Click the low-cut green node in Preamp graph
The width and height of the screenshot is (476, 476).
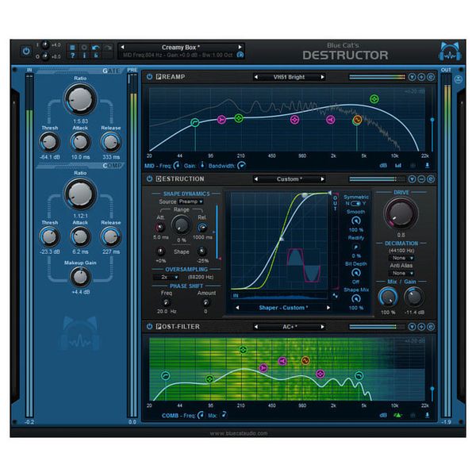[x=195, y=122]
